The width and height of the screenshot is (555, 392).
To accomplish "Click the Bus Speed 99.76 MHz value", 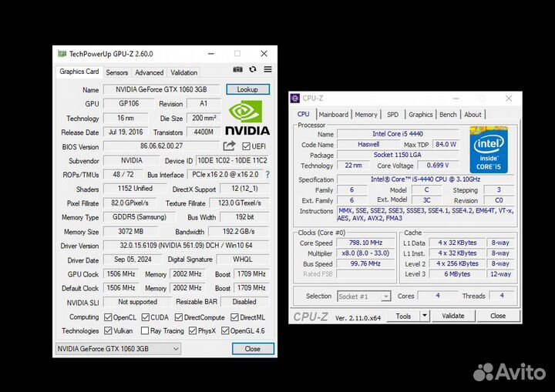I will pos(365,263).
